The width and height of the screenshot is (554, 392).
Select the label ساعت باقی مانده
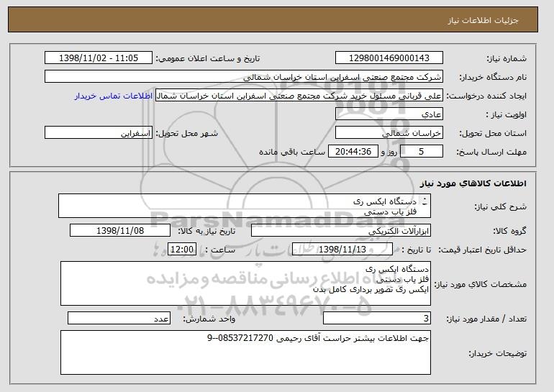point(292,152)
